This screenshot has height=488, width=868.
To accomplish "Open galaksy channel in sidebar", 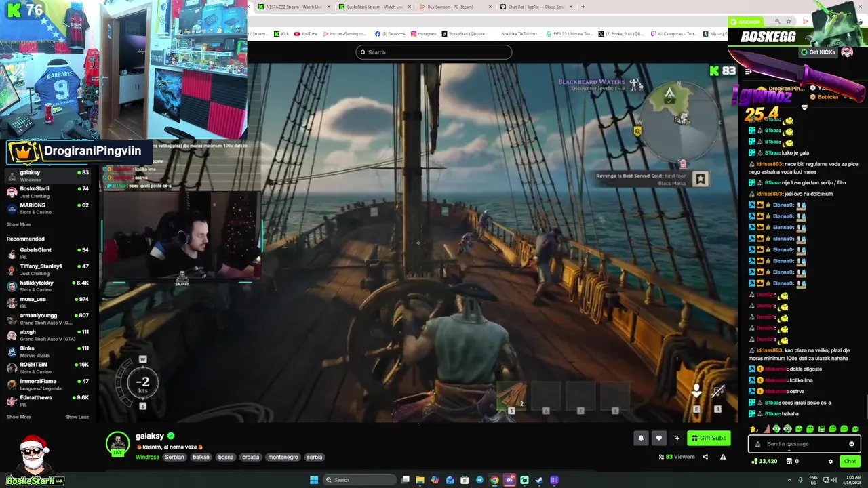I will click(x=47, y=175).
